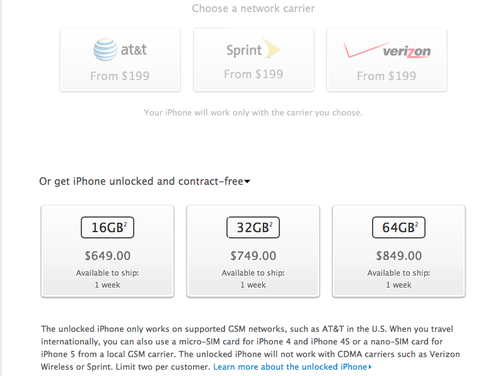Click Sprint 'From $199' price text

pos(254,74)
